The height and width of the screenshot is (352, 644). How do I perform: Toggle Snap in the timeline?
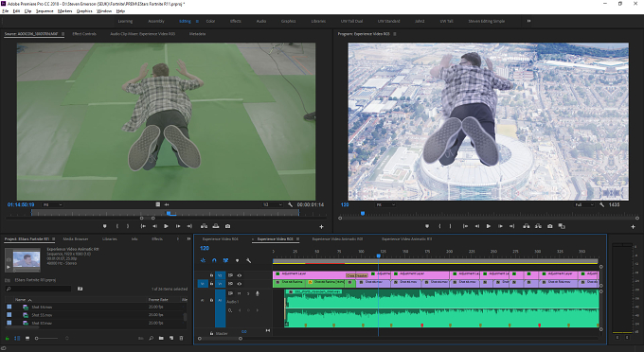click(x=214, y=260)
